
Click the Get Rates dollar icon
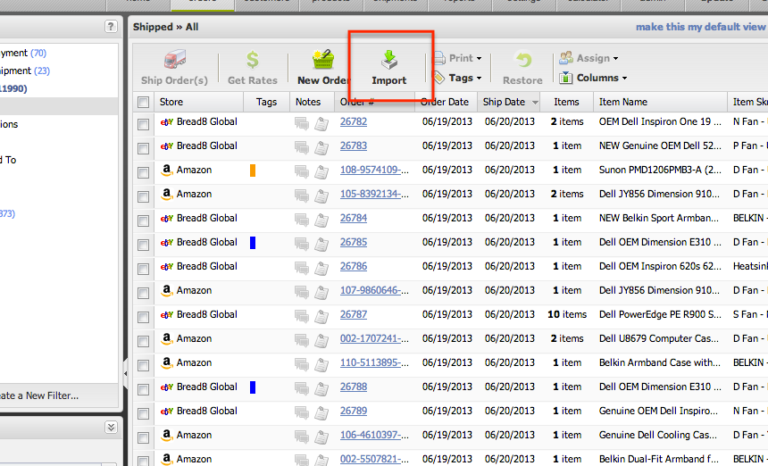(x=252, y=60)
